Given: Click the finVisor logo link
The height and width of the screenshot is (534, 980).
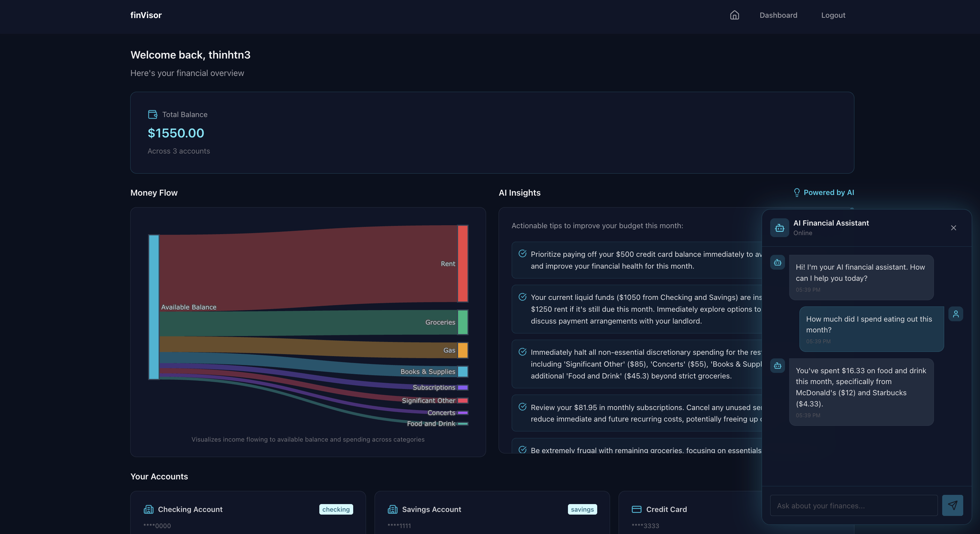Looking at the screenshot, I should pos(146,15).
